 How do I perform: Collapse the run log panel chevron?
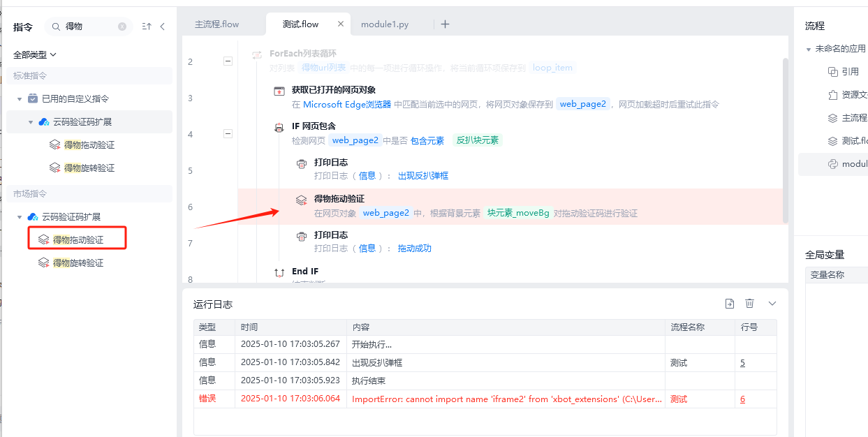(772, 304)
